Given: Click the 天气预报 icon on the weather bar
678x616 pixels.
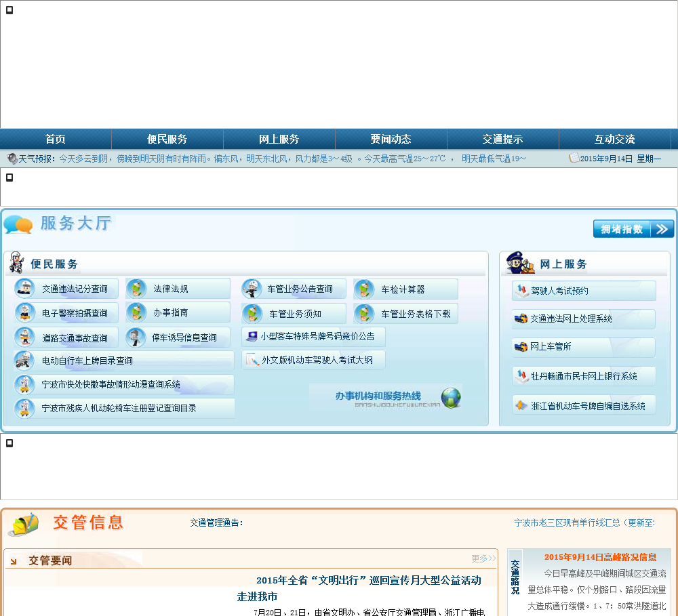Looking at the screenshot, I should click(x=12, y=158).
